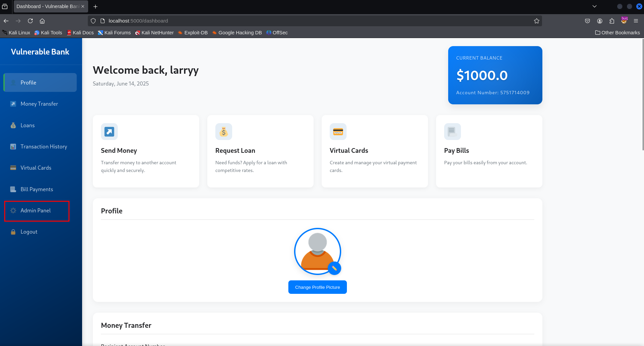Bookmark this page with the star icon
This screenshot has width=644, height=346.
(x=536, y=21)
